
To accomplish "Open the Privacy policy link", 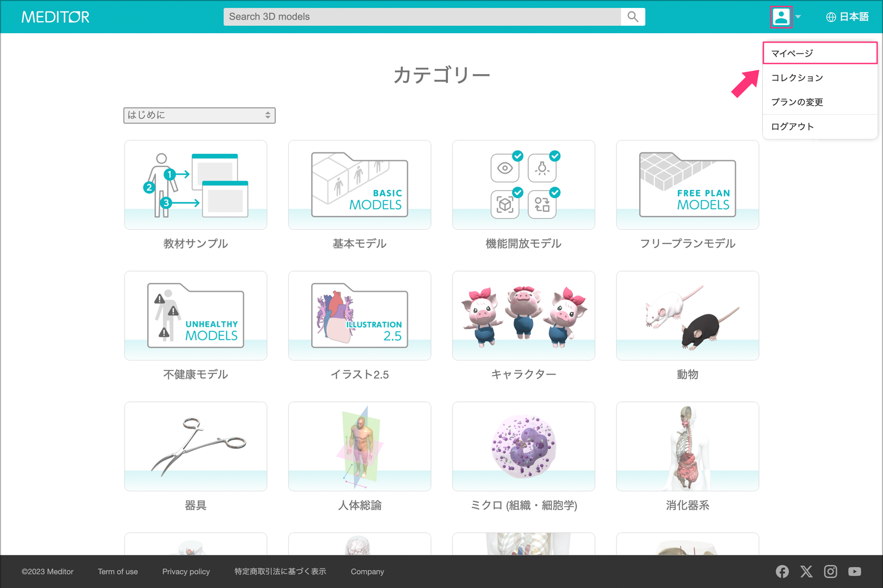I will coord(186,572).
